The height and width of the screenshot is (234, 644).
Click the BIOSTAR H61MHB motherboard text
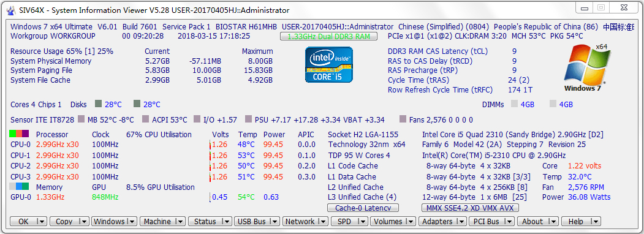pos(246,27)
